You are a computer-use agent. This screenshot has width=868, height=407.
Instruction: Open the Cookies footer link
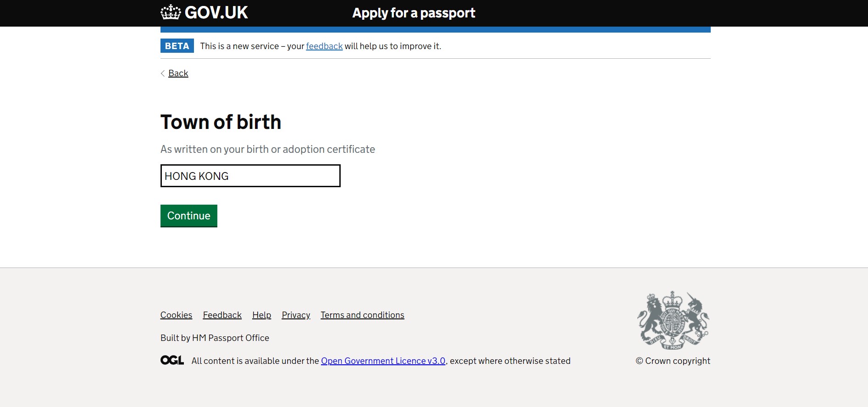(176, 315)
